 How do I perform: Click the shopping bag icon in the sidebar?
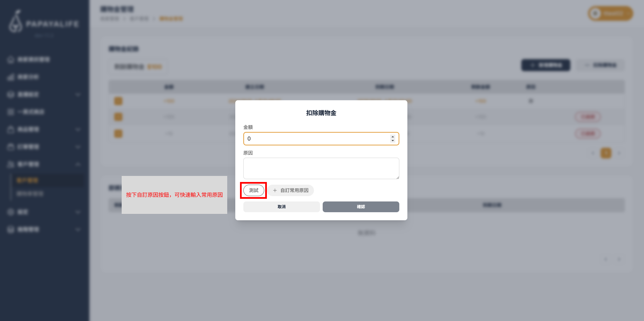tap(11, 130)
